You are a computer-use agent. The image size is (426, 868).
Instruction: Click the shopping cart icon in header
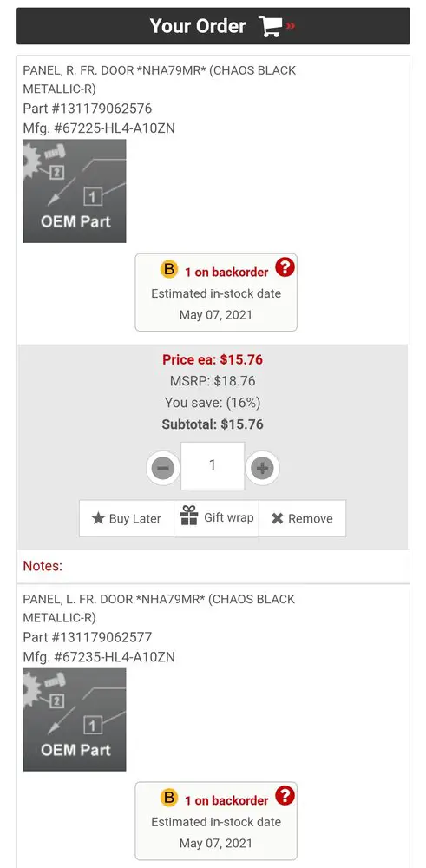point(271,26)
